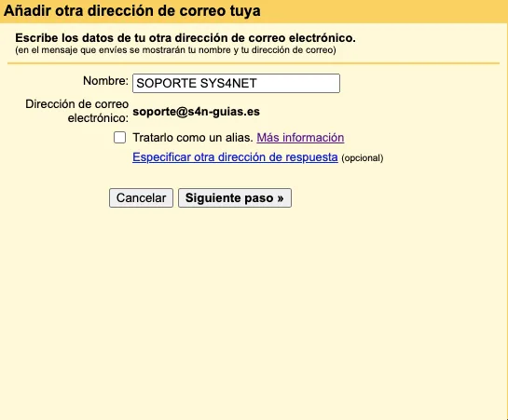This screenshot has width=508, height=420.
Task: Enable the Tratarlo como un alias checkbox
Action: click(x=119, y=137)
